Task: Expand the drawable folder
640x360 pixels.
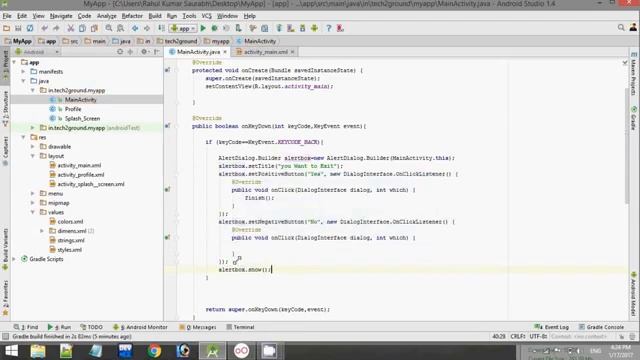Action: point(33,147)
